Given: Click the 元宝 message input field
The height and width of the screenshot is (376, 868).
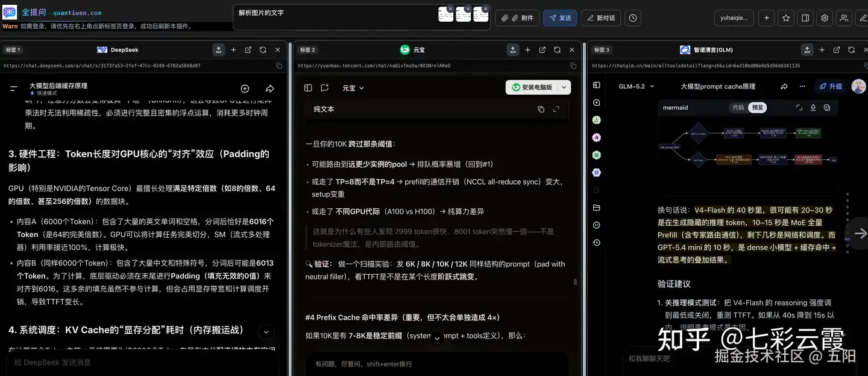Looking at the screenshot, I should pyautogui.click(x=437, y=364).
